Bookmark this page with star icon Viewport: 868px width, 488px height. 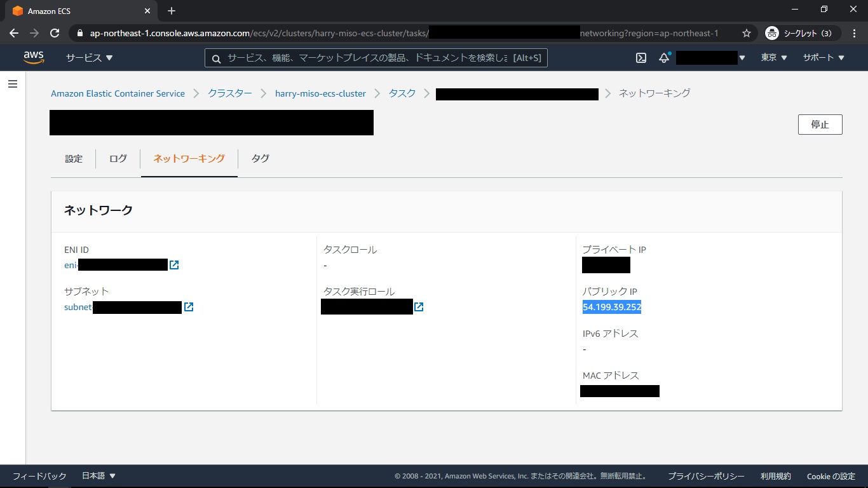pos(747,33)
